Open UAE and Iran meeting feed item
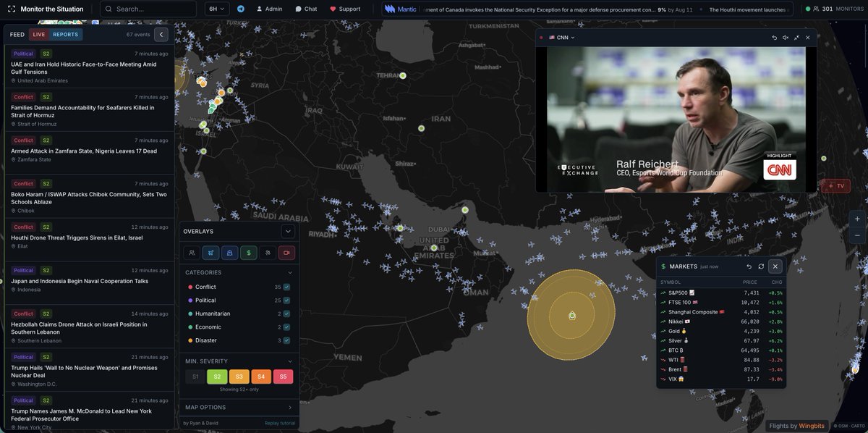The image size is (868, 433). coord(90,67)
